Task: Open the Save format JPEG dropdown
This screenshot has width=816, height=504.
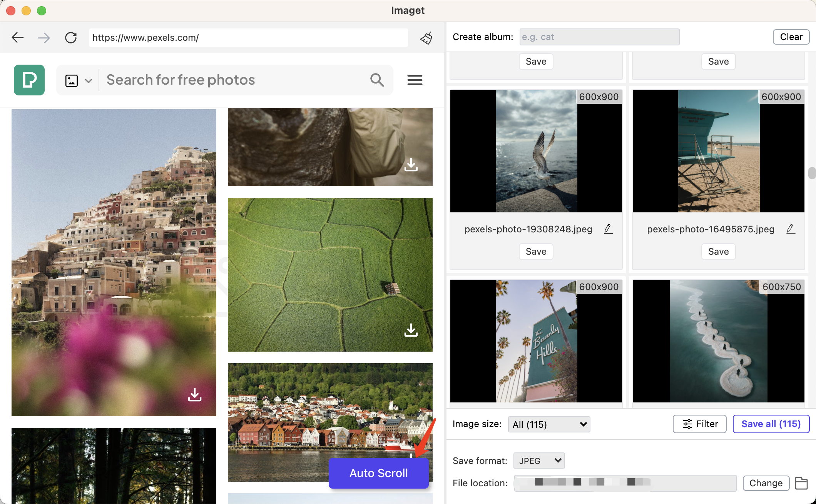Action: click(x=539, y=461)
